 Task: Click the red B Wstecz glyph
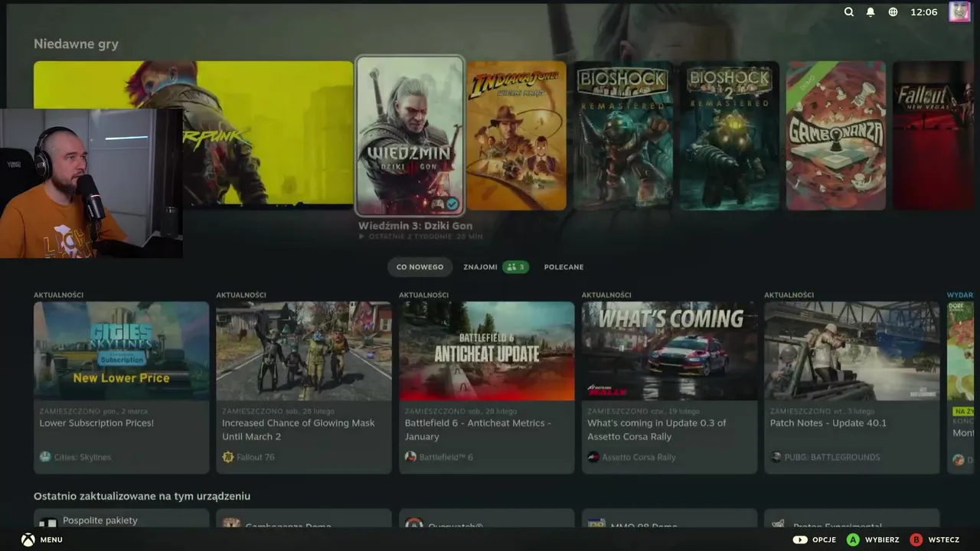point(916,540)
